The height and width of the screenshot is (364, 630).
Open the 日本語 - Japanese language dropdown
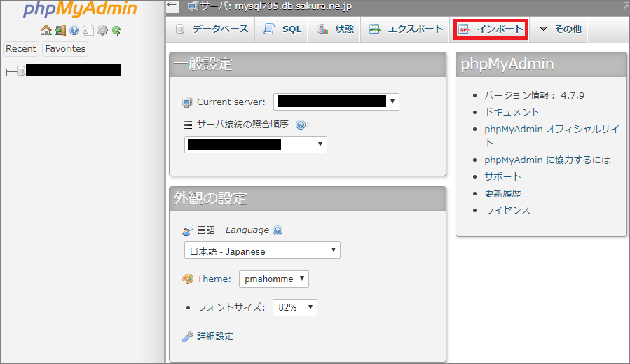(262, 251)
